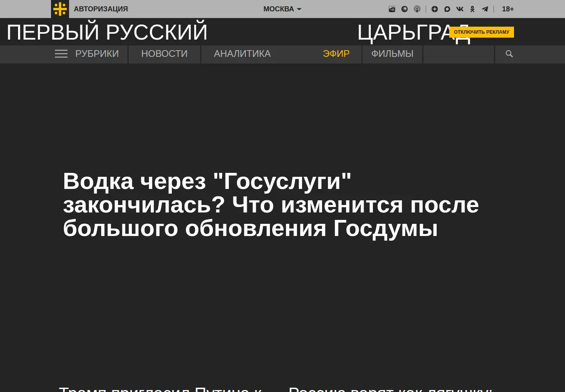Click the 18+ age rating label
The image size is (565, 392).
click(508, 9)
